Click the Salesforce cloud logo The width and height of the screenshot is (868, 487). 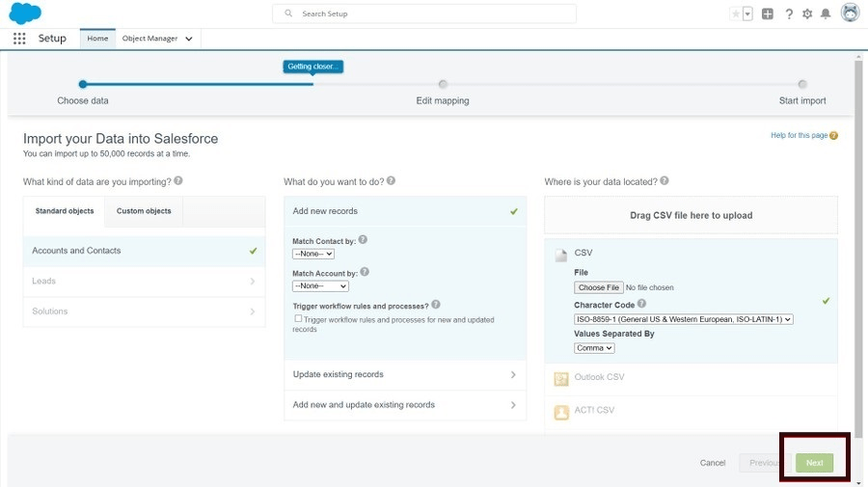pos(25,14)
